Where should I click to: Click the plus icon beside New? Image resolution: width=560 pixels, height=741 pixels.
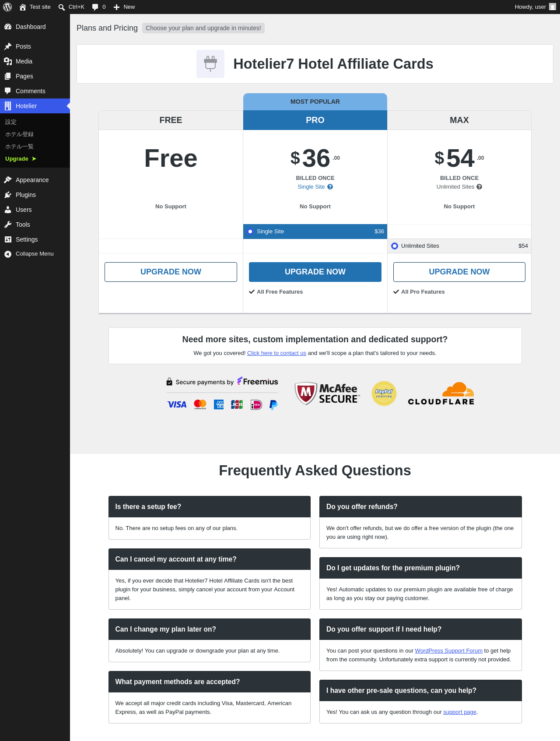click(x=116, y=7)
